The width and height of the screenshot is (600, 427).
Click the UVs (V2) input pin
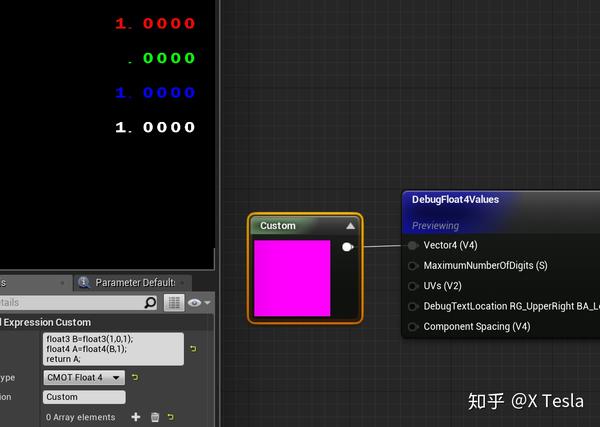pos(412,286)
